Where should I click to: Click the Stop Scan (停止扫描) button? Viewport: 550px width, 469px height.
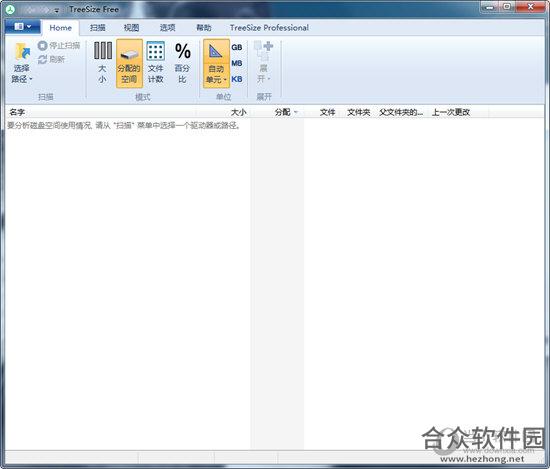[x=59, y=46]
